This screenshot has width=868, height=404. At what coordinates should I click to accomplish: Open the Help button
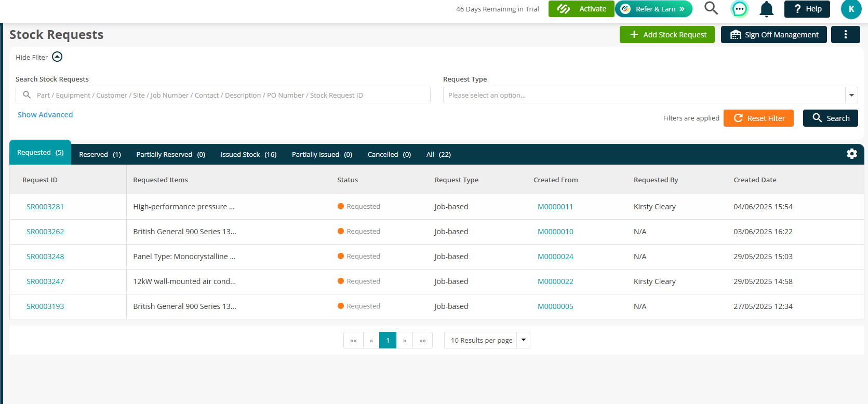[807, 9]
